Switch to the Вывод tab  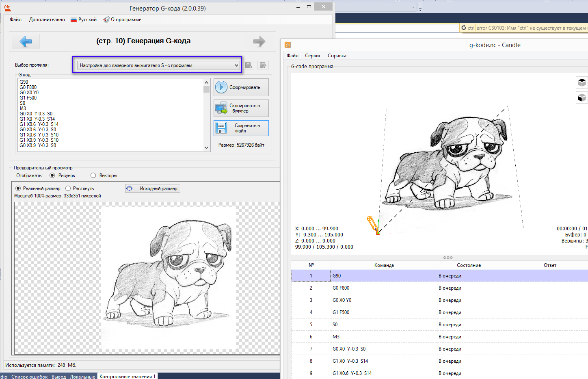click(x=59, y=377)
